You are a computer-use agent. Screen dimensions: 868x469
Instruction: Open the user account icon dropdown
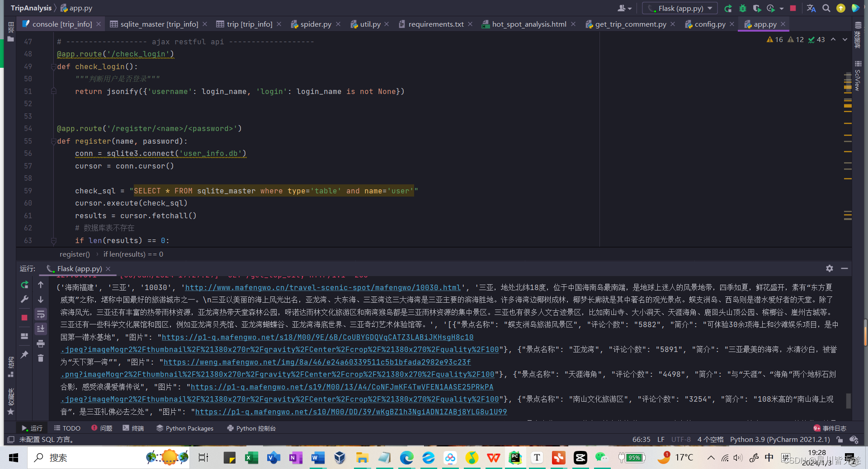pos(625,8)
